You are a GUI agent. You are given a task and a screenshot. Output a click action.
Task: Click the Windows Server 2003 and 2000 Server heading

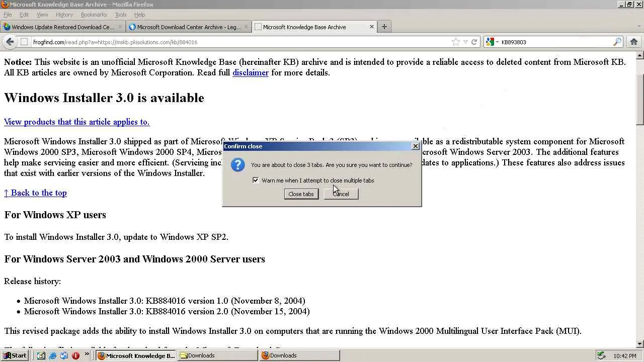click(135, 259)
